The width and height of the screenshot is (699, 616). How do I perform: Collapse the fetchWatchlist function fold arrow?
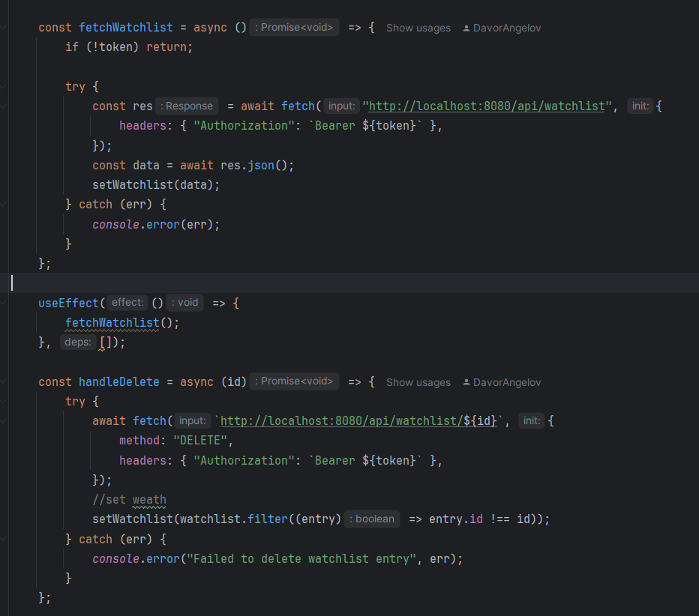[x=4, y=28]
